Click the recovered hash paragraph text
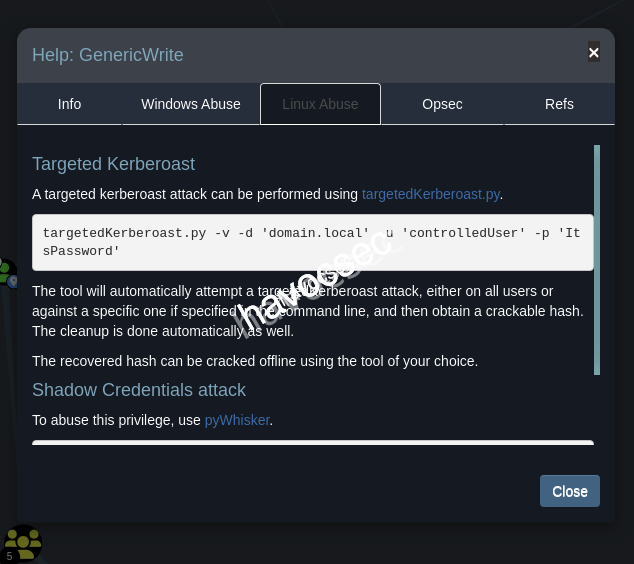The width and height of the screenshot is (634, 564). coord(255,361)
